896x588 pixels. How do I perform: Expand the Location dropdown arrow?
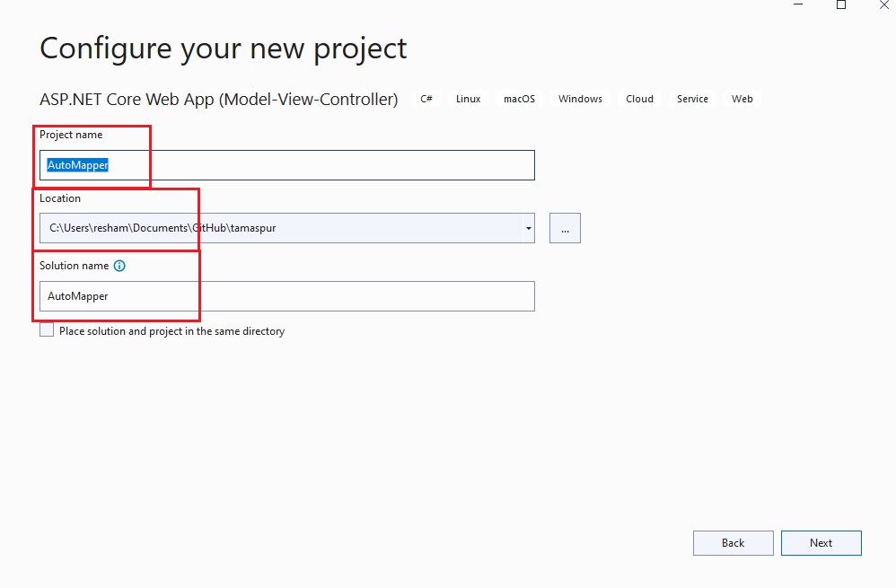tap(528, 228)
